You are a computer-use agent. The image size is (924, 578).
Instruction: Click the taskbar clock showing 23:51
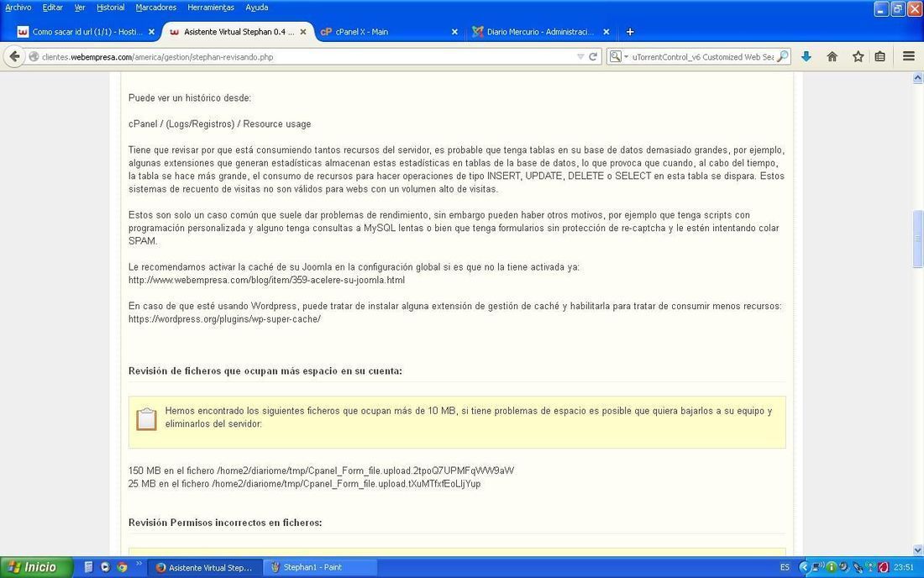[903, 567]
